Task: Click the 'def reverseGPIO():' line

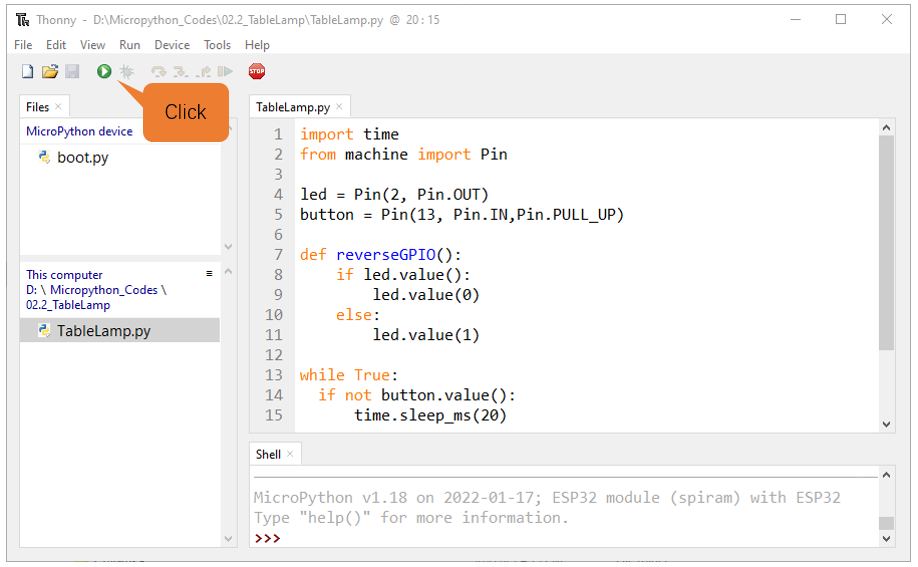Action: coord(381,255)
